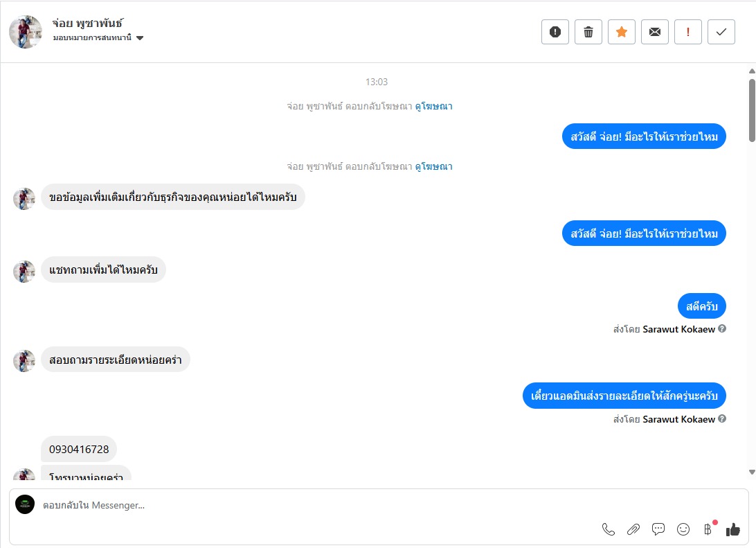This screenshot has width=756, height=548.
Task: Open saved replies speech bubble icon
Action: click(658, 529)
